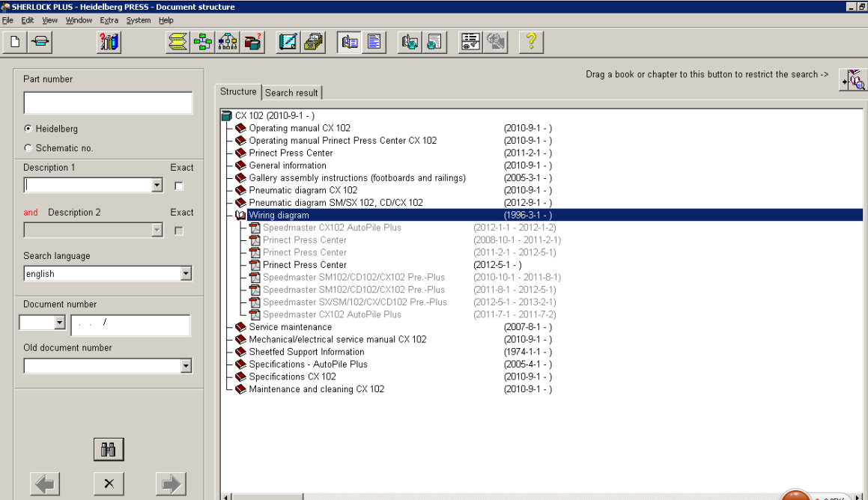868x500 pixels.
Task: Open the Description 1 dropdown arrow
Action: pyautogui.click(x=157, y=186)
